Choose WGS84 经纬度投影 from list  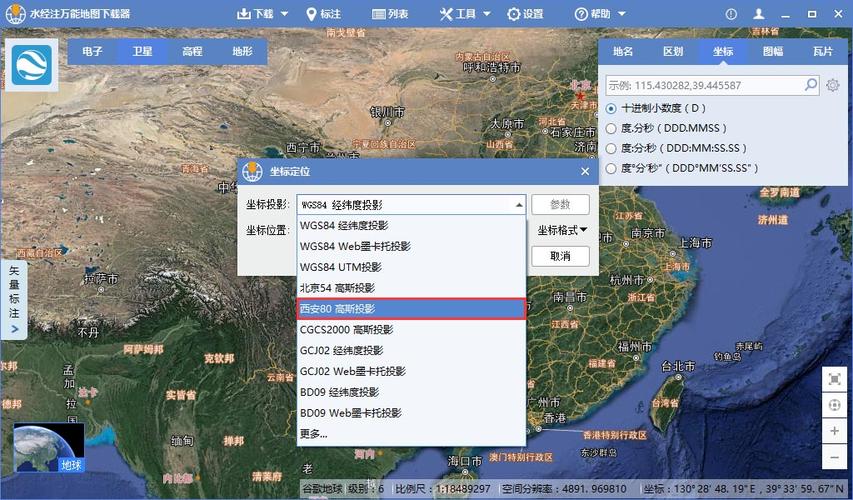(x=411, y=226)
